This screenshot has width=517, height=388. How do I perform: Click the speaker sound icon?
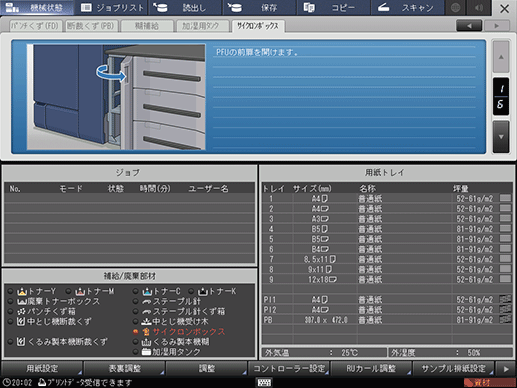click(479, 7)
